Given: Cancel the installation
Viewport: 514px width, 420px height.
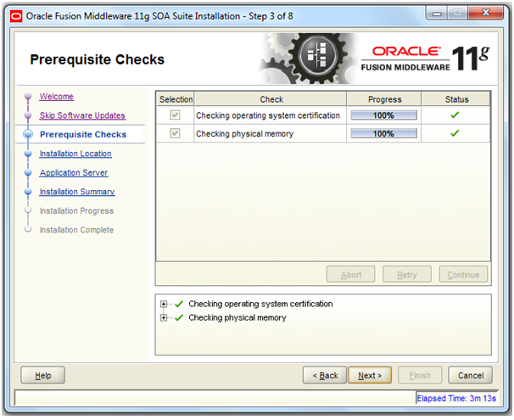Looking at the screenshot, I should click(471, 375).
